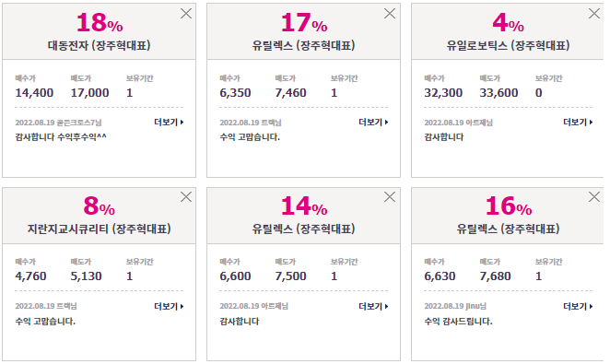Image resolution: width=610 pixels, height=364 pixels.
Task: Close the 대동전자 18% card
Action: click(x=186, y=13)
